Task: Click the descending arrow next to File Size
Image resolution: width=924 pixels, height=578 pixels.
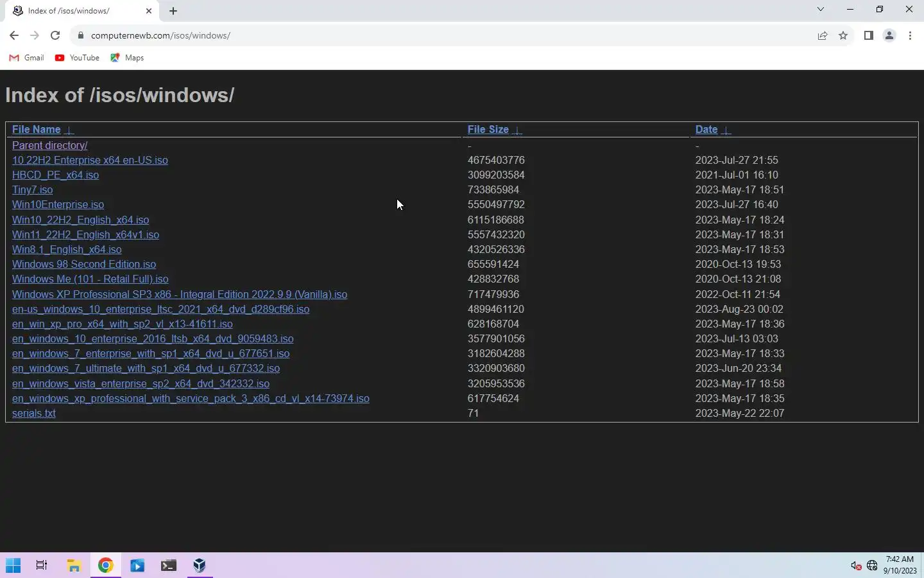Action: (517, 130)
